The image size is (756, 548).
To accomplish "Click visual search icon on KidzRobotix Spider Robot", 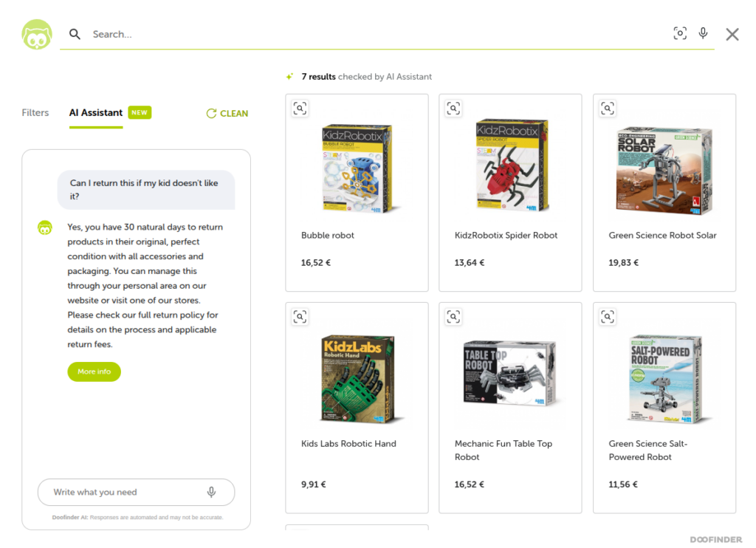I will (453, 109).
